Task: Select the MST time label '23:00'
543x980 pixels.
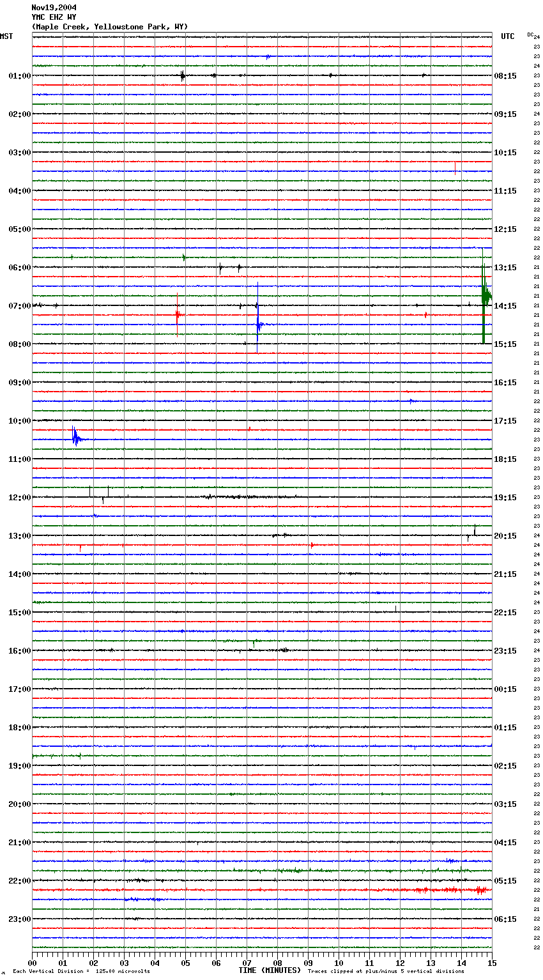Action: pyautogui.click(x=20, y=919)
